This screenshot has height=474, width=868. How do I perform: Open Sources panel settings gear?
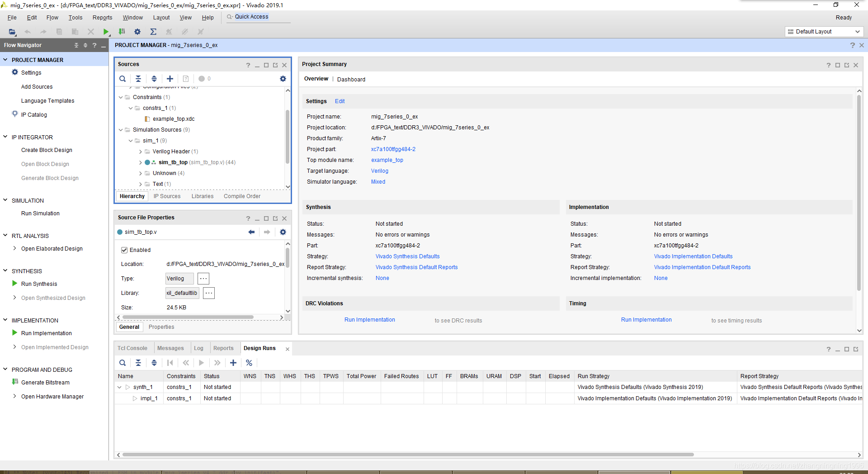coord(283,79)
